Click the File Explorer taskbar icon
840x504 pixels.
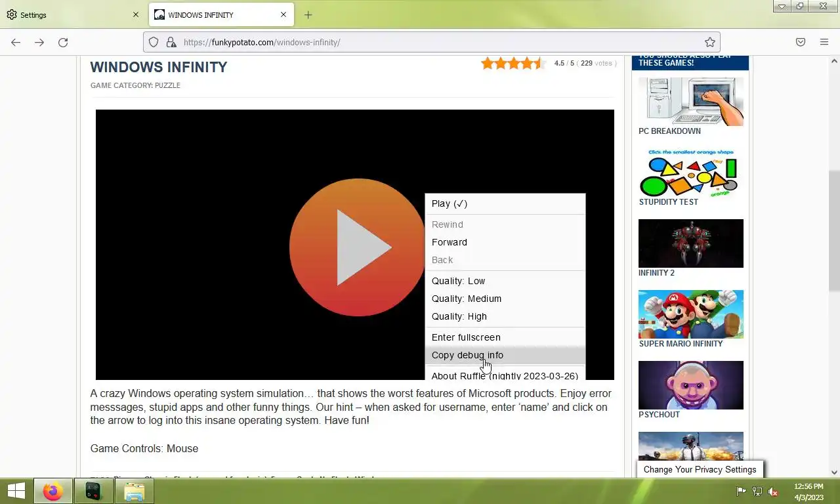point(134,491)
